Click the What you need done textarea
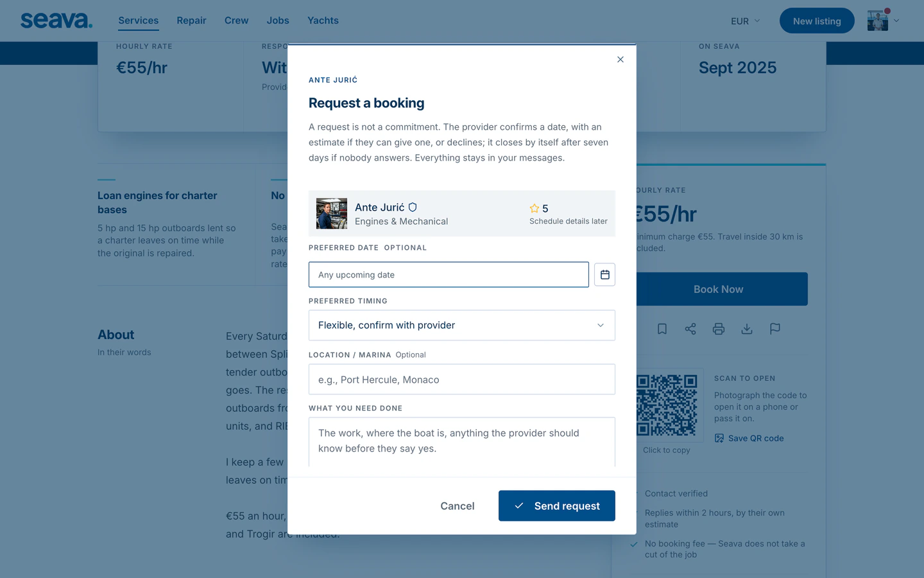 (x=462, y=442)
